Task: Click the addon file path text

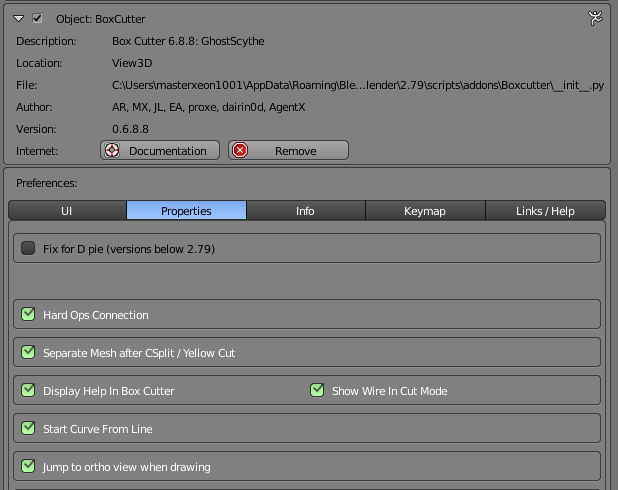Action: coord(358,85)
